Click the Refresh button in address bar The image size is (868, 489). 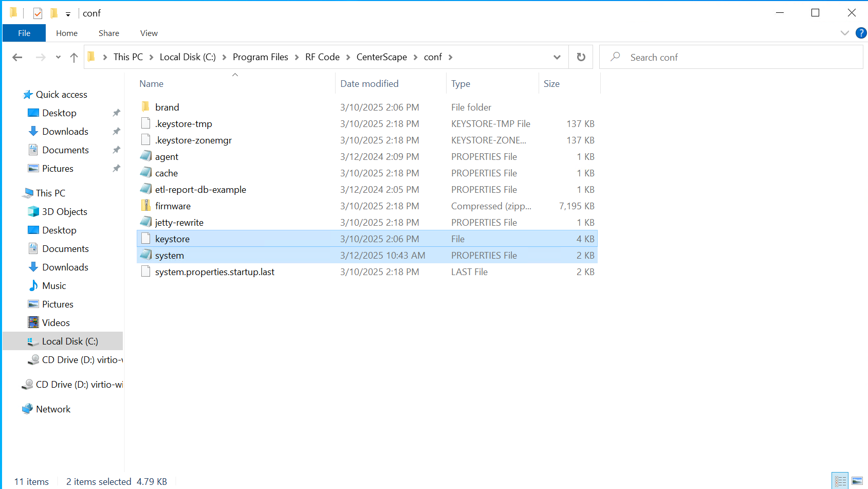pos(581,57)
